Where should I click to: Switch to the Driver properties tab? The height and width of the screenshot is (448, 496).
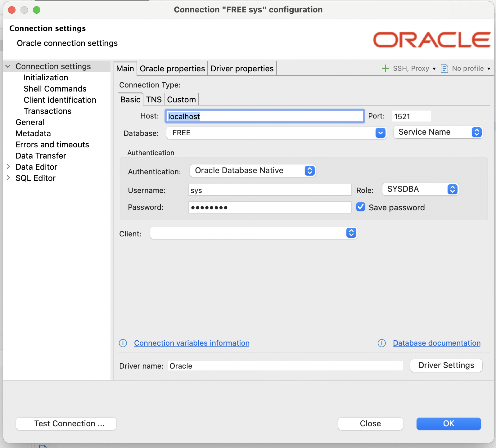(242, 69)
